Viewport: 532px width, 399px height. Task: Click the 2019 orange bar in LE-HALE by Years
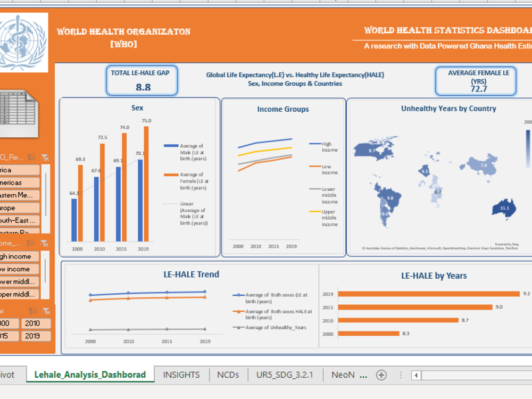tap(429, 294)
